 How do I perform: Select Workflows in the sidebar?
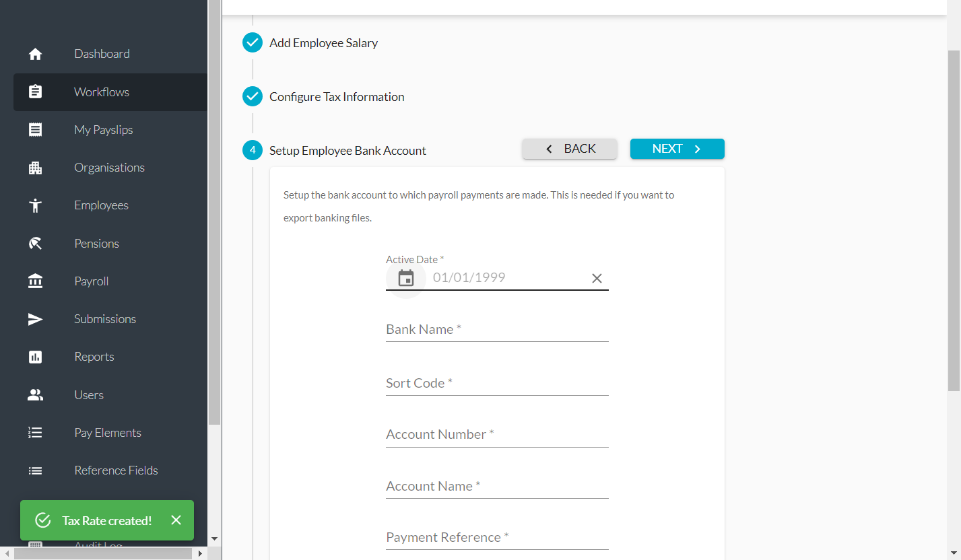(110, 92)
